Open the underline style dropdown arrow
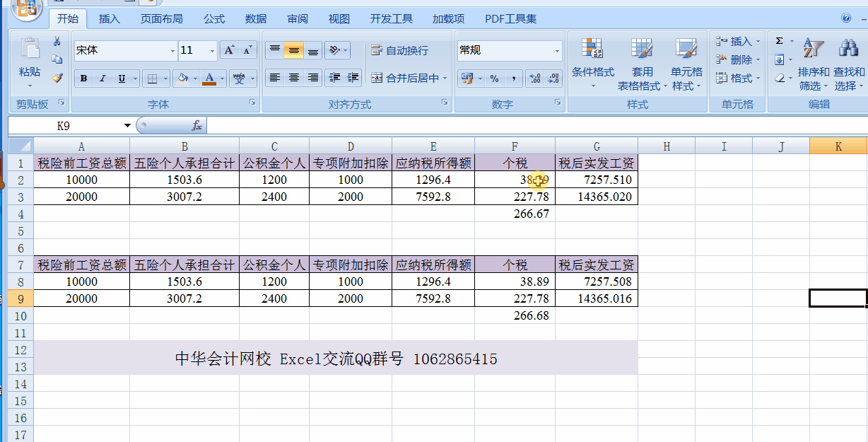868x442 pixels. click(134, 78)
